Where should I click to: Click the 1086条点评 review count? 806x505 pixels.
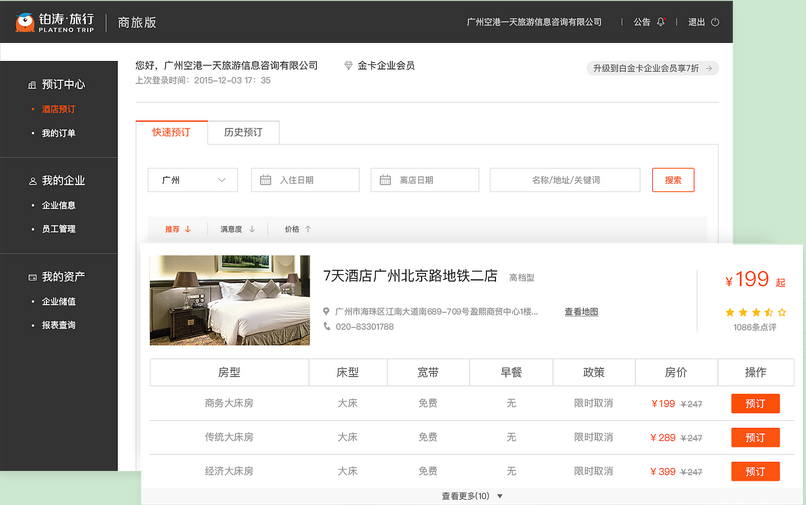[755, 328]
